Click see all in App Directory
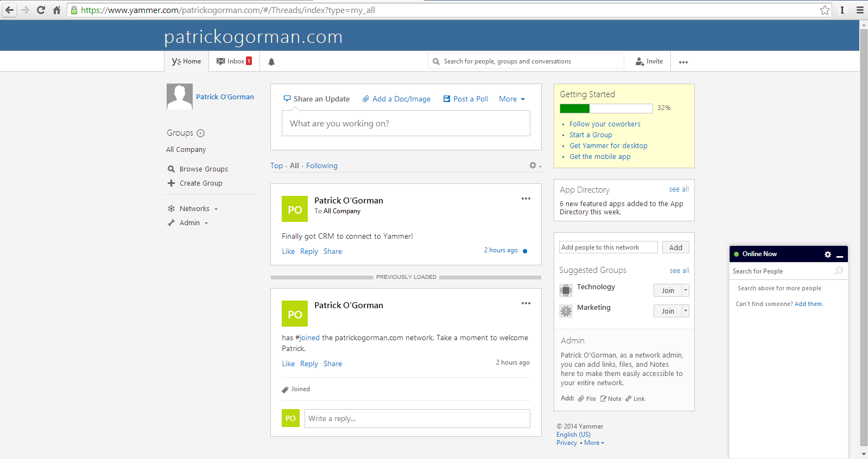868x459 pixels. pyautogui.click(x=679, y=189)
